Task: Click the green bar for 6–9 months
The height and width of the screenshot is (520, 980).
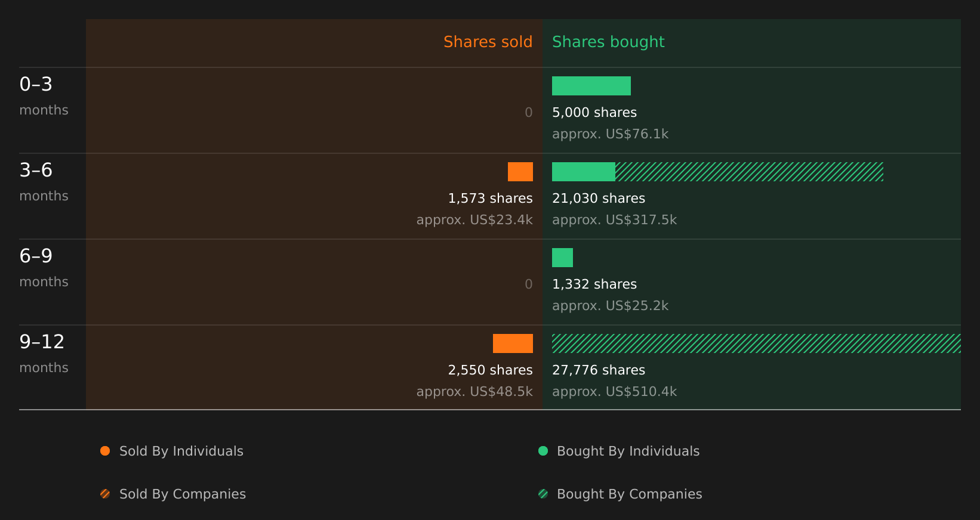Action: [x=562, y=258]
